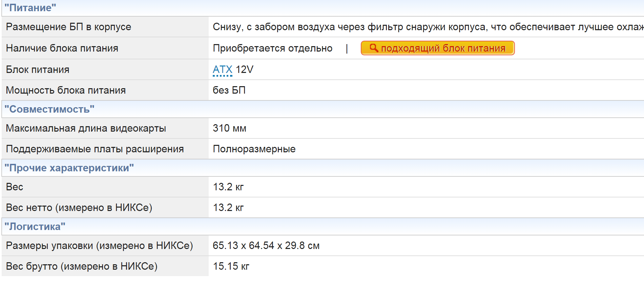The image size is (644, 288).
Task: Click the Вес нетто (измерено в НИКСе) label
Action: click(79, 208)
